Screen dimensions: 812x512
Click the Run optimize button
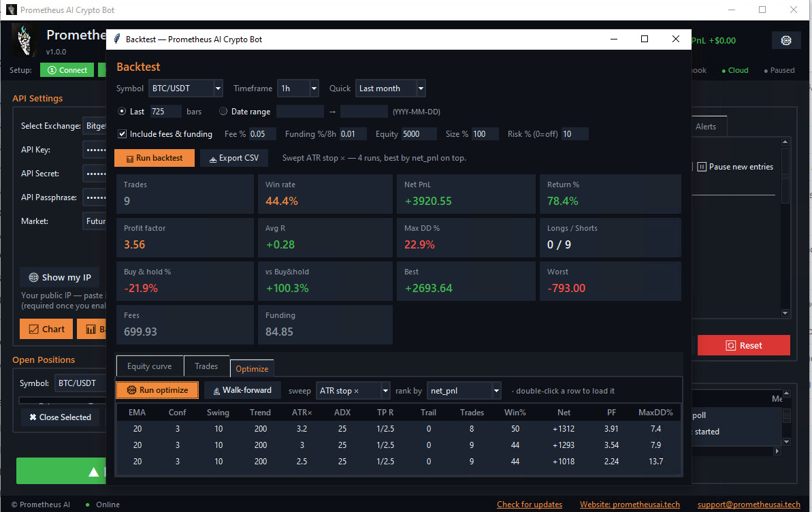pos(157,390)
